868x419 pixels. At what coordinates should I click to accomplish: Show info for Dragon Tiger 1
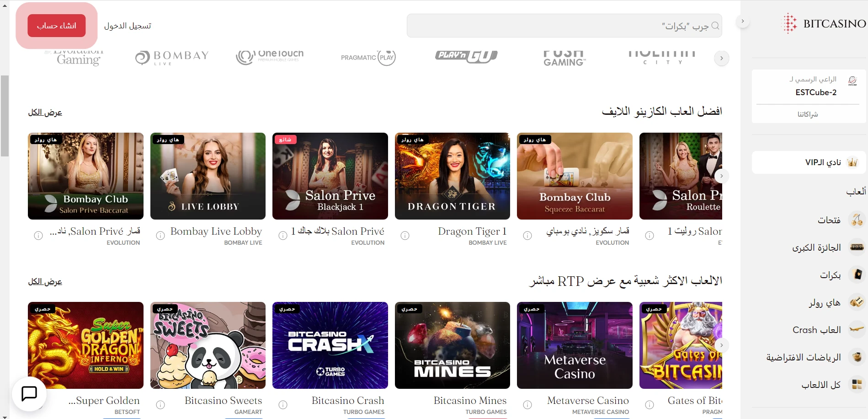tap(405, 236)
